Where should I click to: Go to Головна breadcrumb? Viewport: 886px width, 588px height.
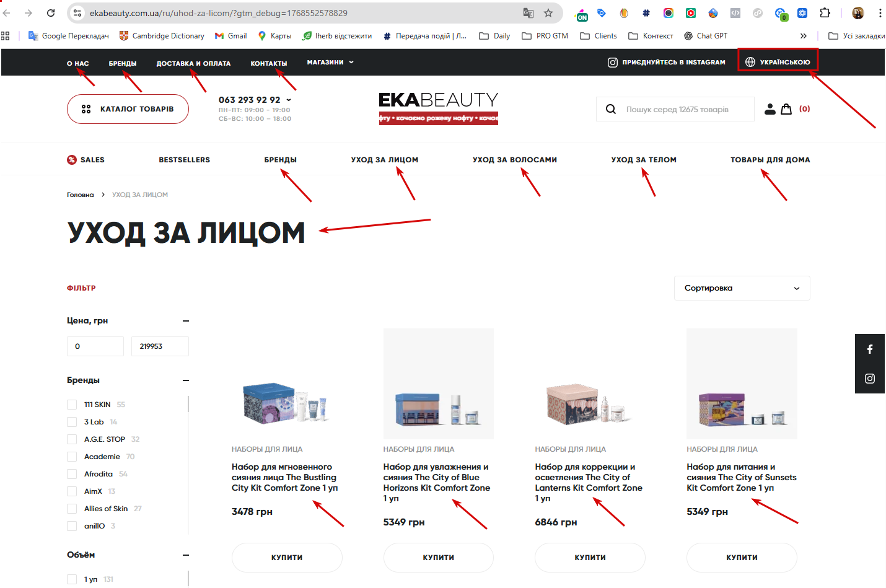[x=81, y=195]
